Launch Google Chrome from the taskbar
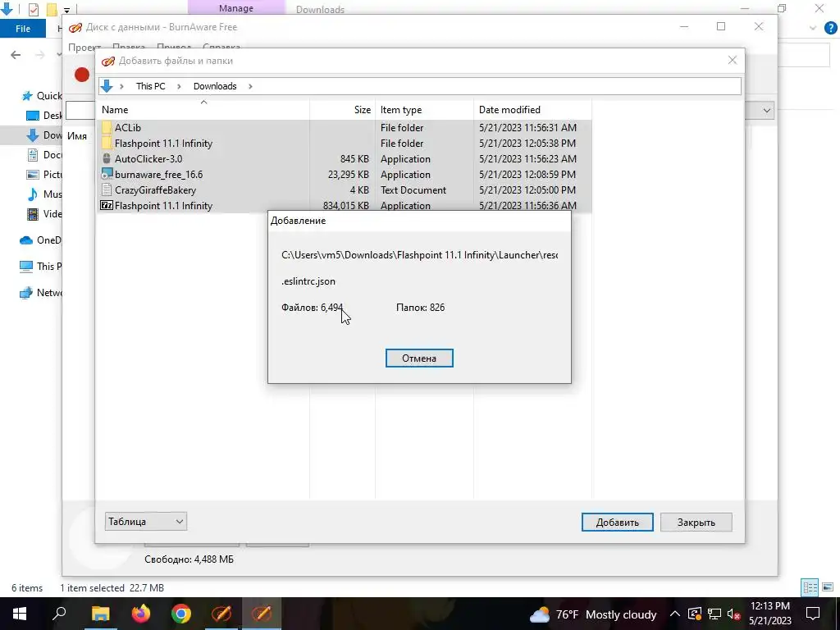Screen dimensions: 840x630 181,614
